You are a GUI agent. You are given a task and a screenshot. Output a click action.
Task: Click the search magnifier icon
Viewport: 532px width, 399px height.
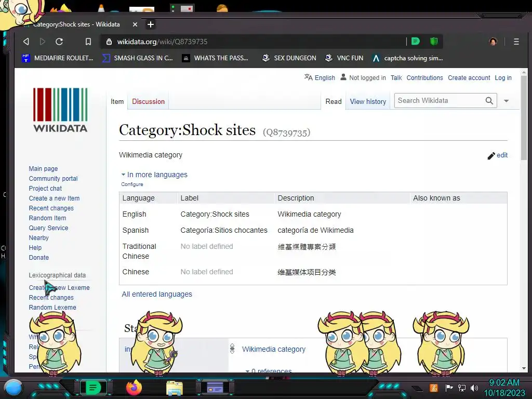489,101
